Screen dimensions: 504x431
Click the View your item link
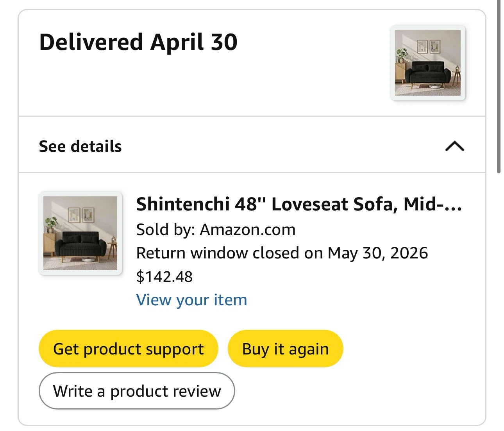(191, 300)
